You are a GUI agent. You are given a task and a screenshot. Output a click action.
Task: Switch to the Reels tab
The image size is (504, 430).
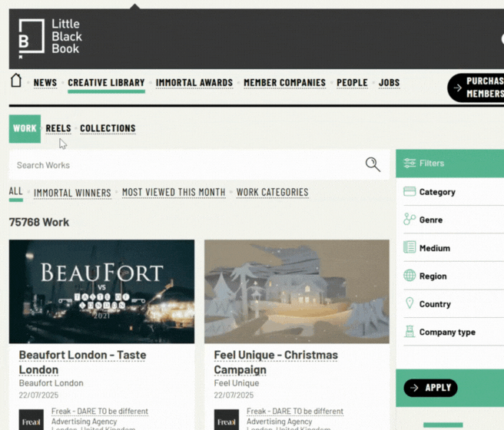[58, 128]
